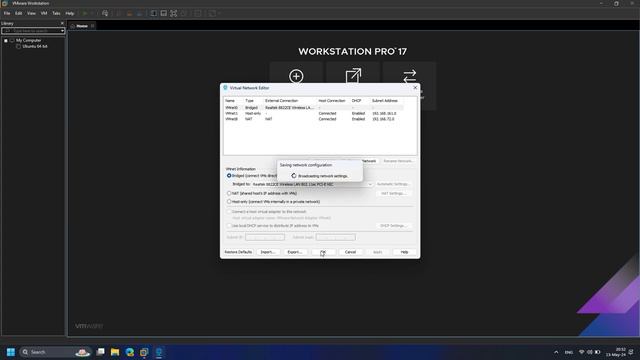Click the Subnet IP input field

click(x=265, y=237)
